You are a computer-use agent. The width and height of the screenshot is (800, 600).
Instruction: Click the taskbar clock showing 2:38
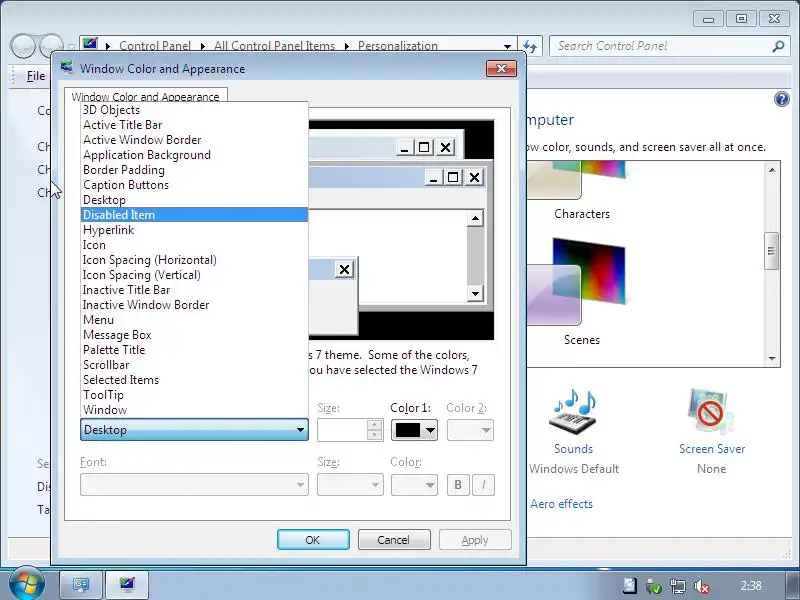[x=751, y=585]
